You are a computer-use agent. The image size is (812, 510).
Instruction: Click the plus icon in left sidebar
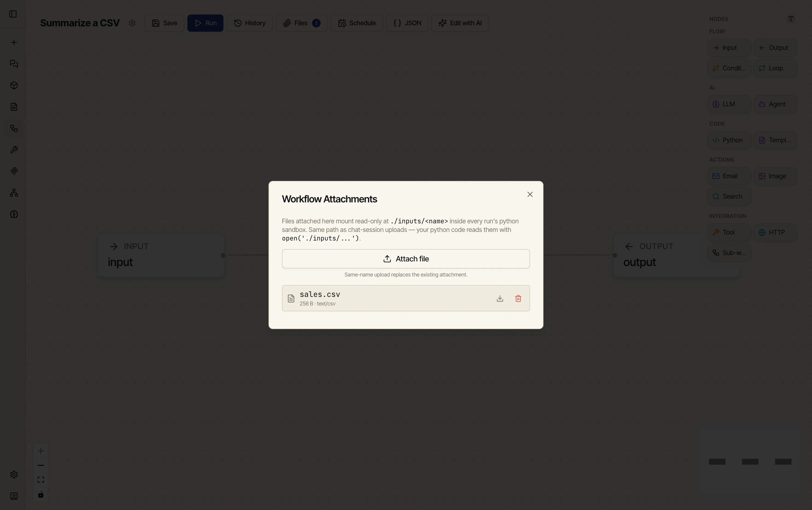click(x=14, y=42)
